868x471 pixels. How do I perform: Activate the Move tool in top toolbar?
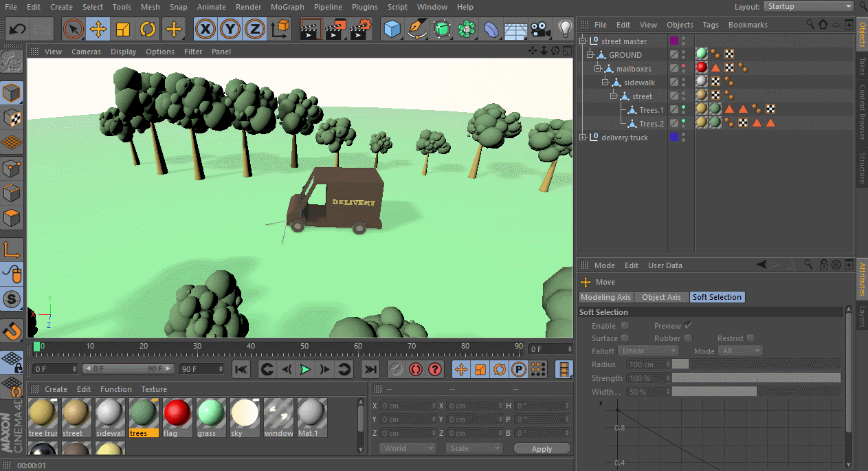click(98, 29)
